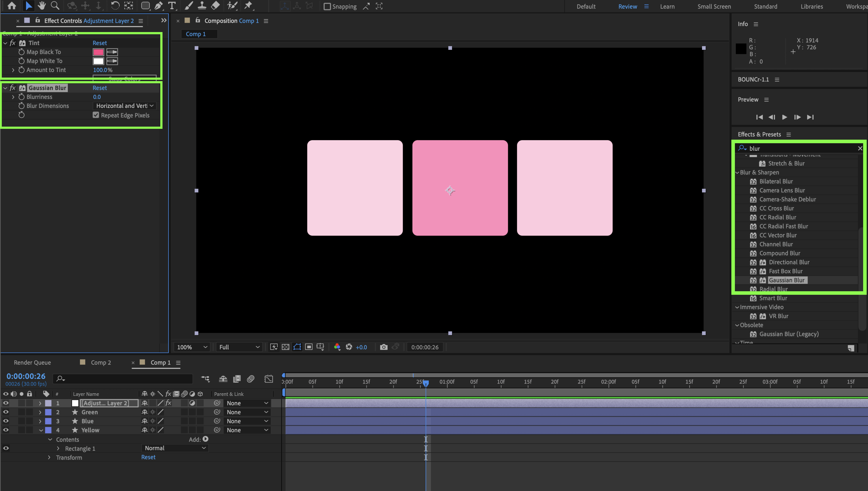Select the Zoom magnifier tool
The width and height of the screenshot is (868, 491).
(55, 6)
